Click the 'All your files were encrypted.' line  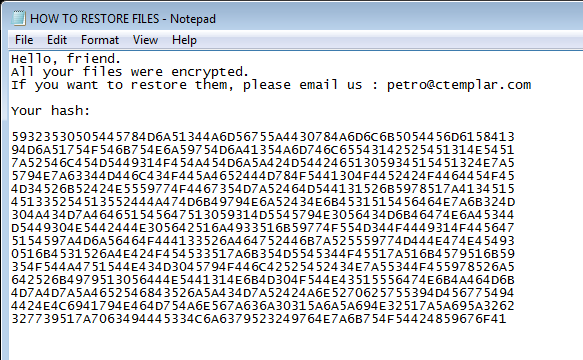point(130,72)
